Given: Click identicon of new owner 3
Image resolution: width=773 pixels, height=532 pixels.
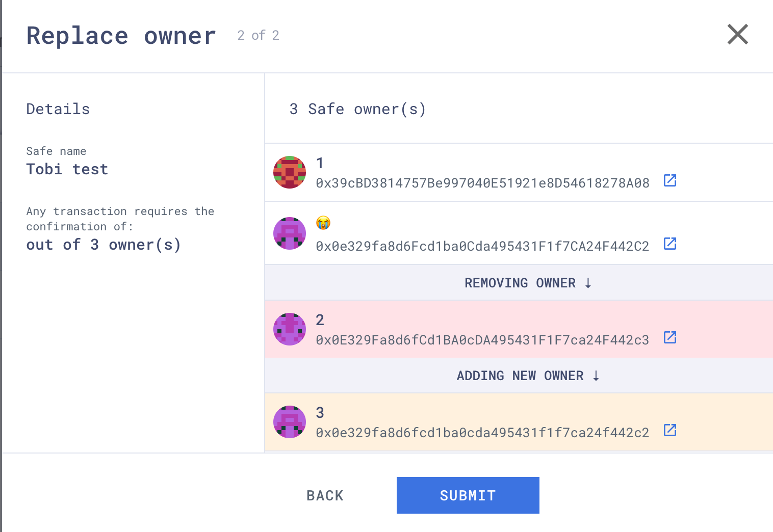Looking at the screenshot, I should click(x=290, y=422).
